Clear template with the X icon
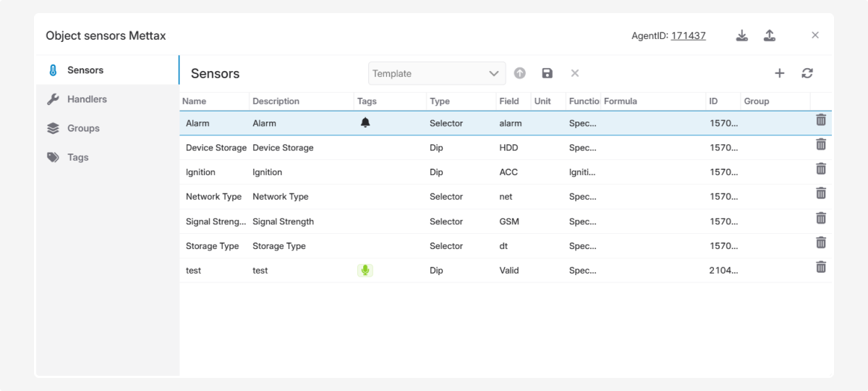Viewport: 868px width, 391px height. 575,73
